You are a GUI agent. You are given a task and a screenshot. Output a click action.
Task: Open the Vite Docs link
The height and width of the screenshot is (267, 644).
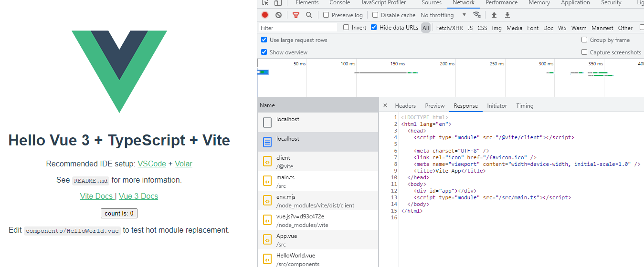point(96,196)
